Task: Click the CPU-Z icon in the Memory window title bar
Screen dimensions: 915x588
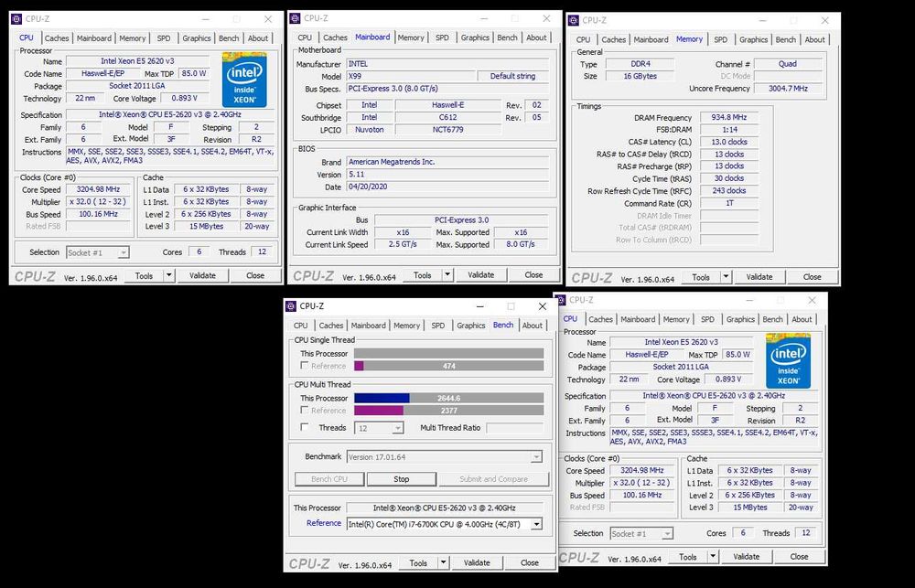Action: coord(574,20)
